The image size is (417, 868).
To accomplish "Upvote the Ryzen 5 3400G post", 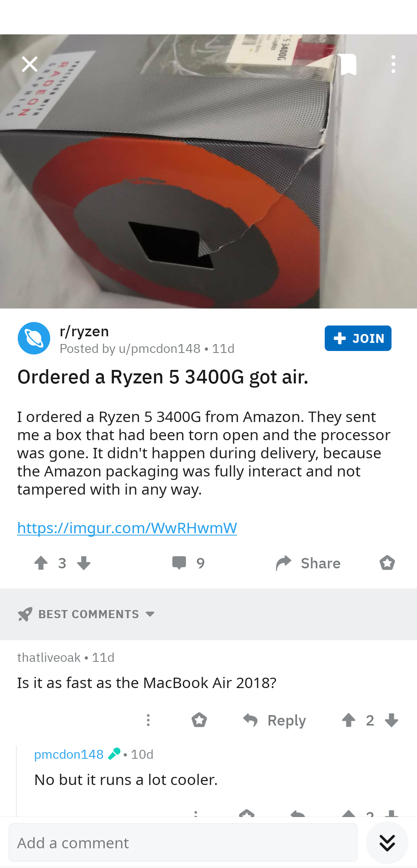I will pyautogui.click(x=41, y=563).
